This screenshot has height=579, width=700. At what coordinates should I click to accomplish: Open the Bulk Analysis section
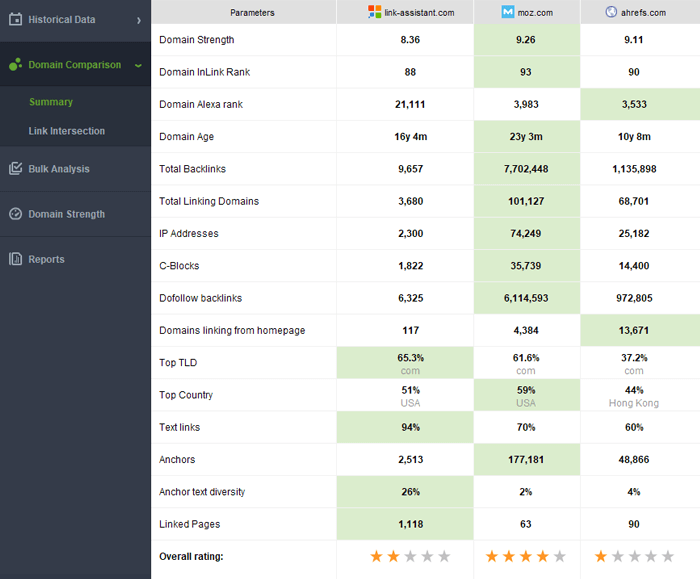(75, 169)
